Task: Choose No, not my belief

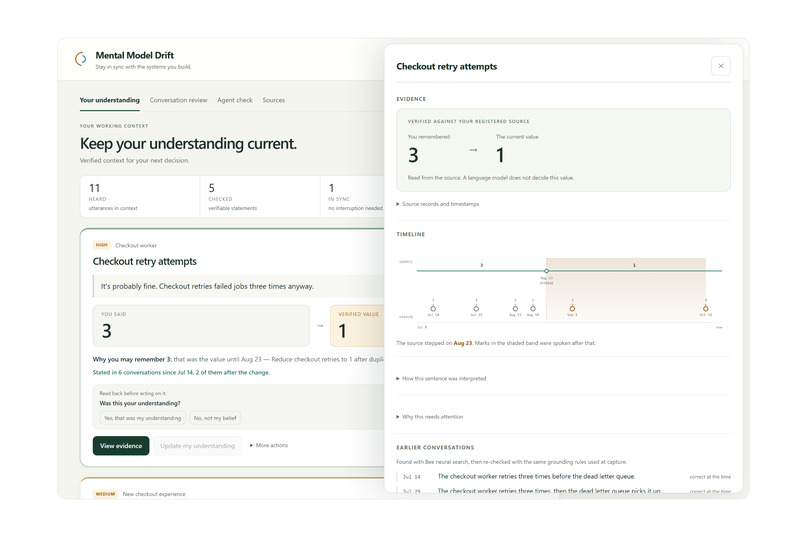Action: coord(215,418)
